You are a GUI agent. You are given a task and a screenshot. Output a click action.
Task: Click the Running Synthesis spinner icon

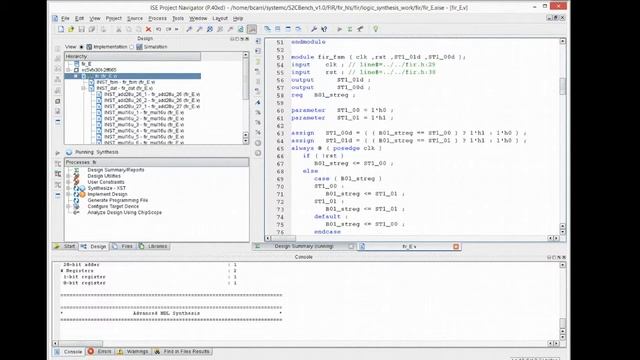pos(69,152)
